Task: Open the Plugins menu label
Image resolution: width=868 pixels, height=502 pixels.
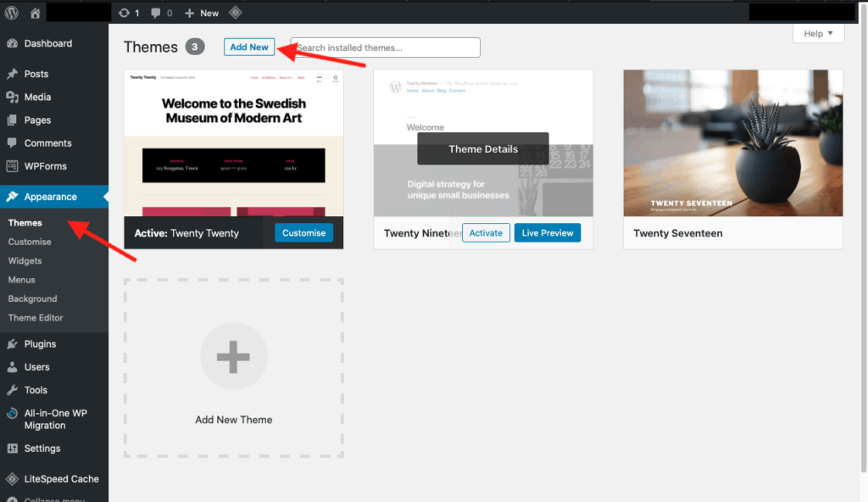Action: [40, 344]
